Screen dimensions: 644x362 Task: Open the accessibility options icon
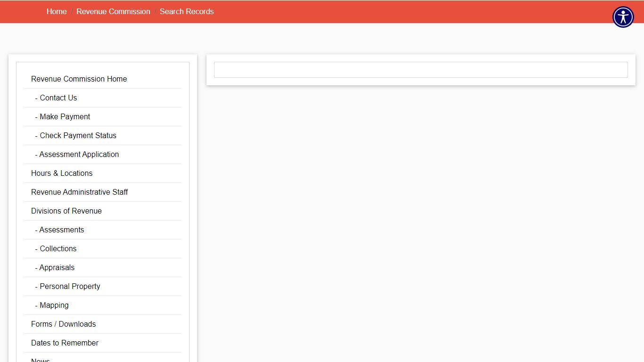click(623, 17)
